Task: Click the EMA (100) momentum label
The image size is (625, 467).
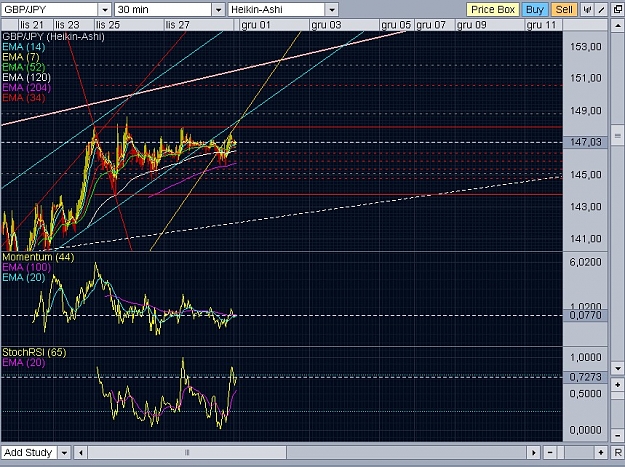Action: point(27,267)
